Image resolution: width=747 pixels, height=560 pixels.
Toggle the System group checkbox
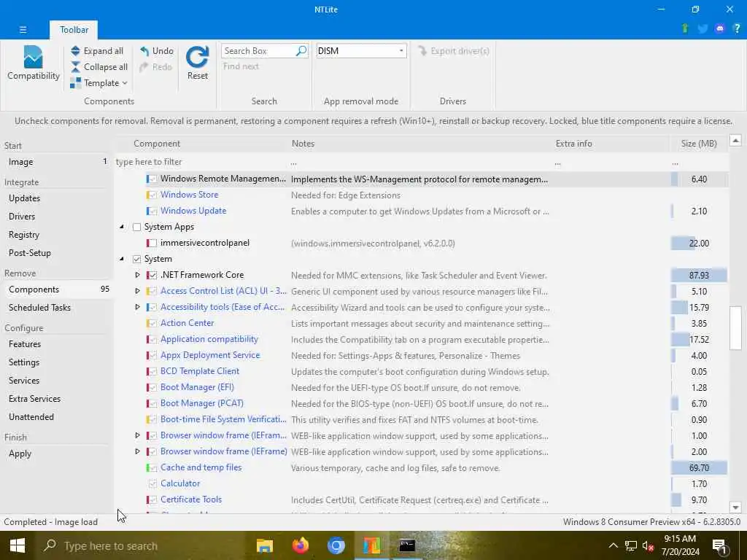pos(136,259)
